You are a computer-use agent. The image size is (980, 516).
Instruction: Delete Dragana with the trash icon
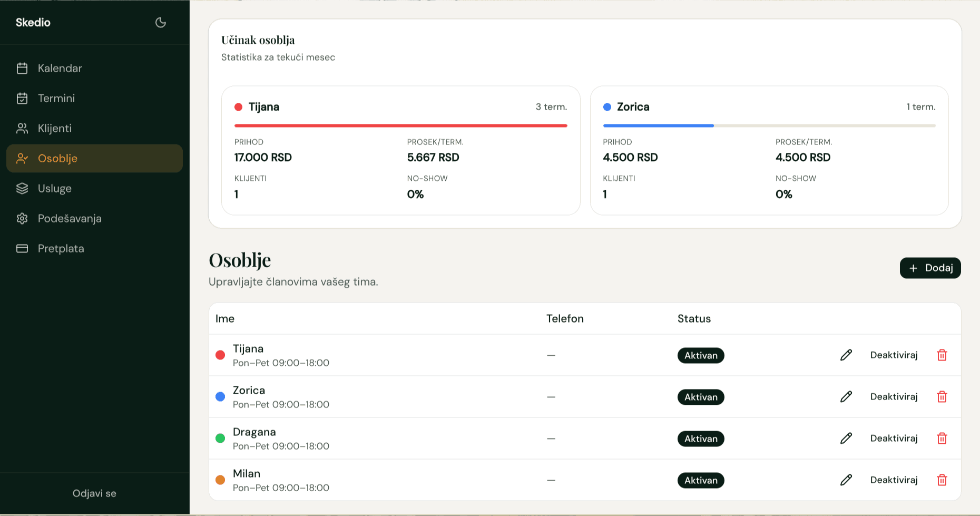942,439
